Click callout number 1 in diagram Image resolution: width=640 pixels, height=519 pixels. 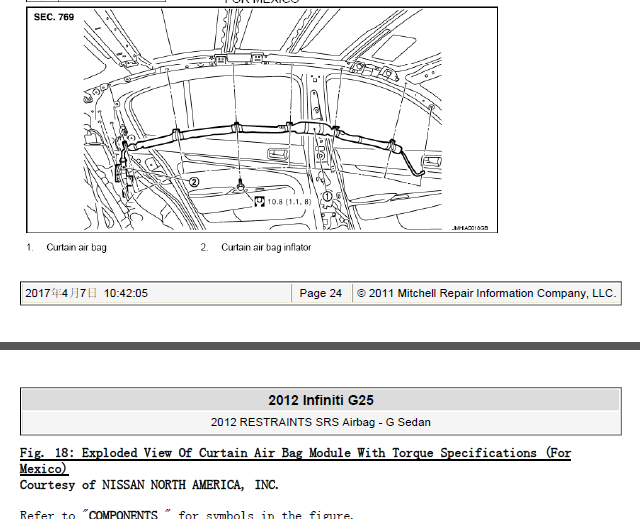(x=327, y=197)
